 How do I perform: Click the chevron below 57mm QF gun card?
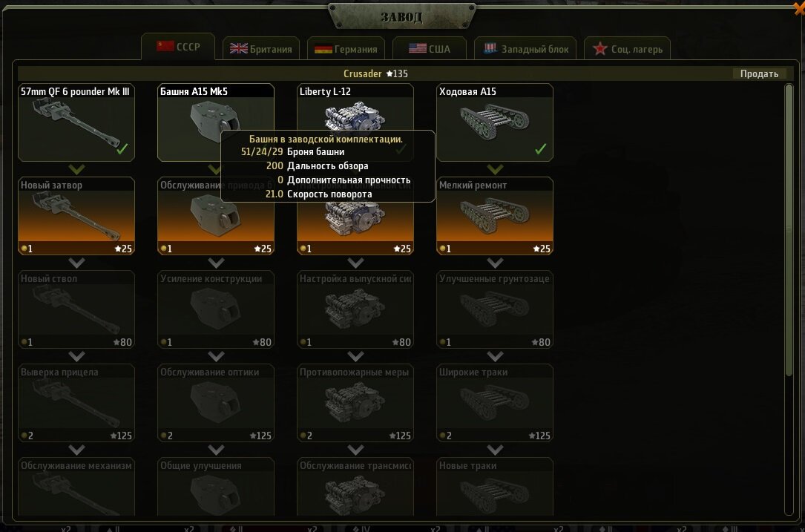click(76, 169)
